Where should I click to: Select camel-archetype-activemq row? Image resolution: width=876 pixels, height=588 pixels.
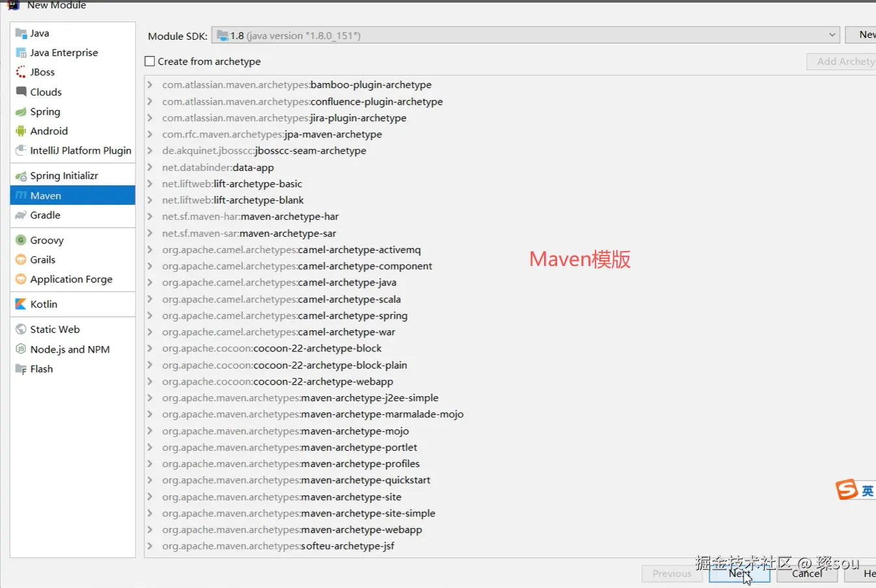pyautogui.click(x=510, y=249)
